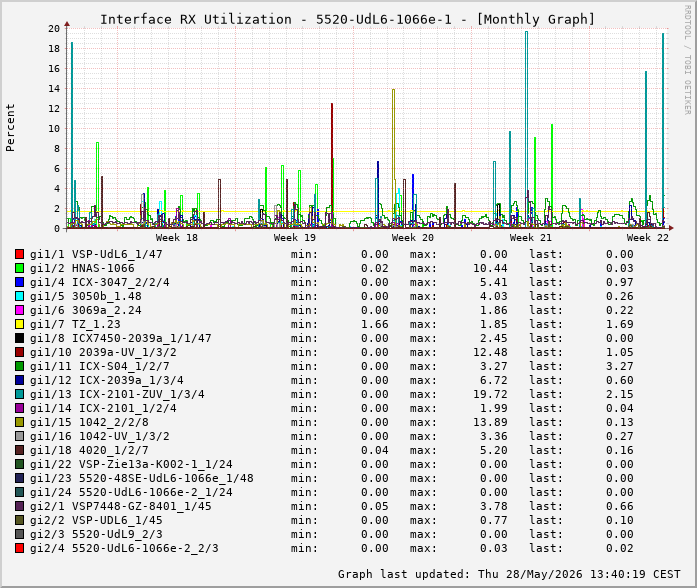Click the swatch for gi1/11 ICX-S04_1/2/7

(x=19, y=366)
